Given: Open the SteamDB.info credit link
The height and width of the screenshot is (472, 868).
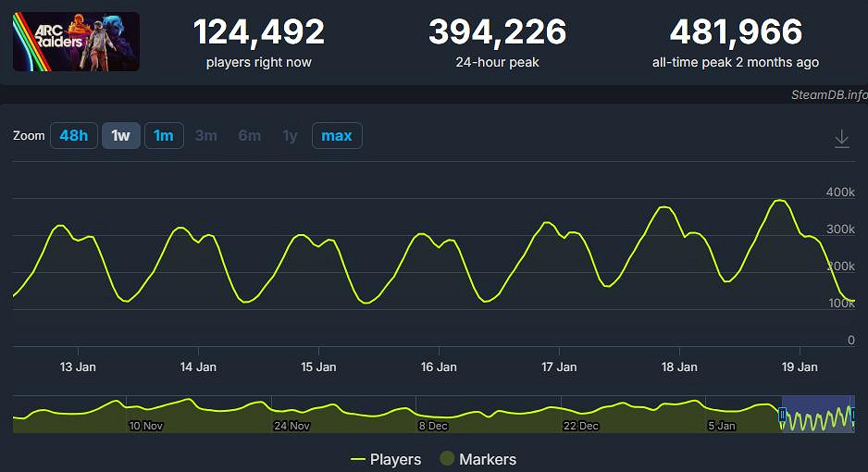Looking at the screenshot, I should (828, 94).
